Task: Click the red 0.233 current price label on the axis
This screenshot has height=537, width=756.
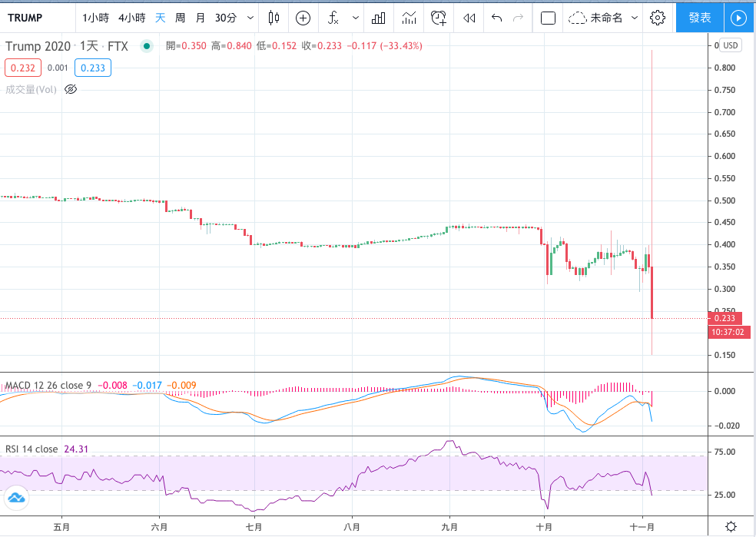Action: [724, 318]
